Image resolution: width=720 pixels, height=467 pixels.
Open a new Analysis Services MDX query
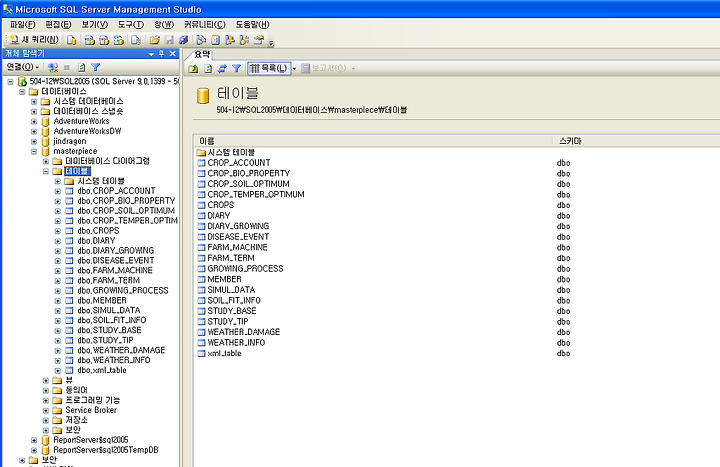tap(90, 40)
